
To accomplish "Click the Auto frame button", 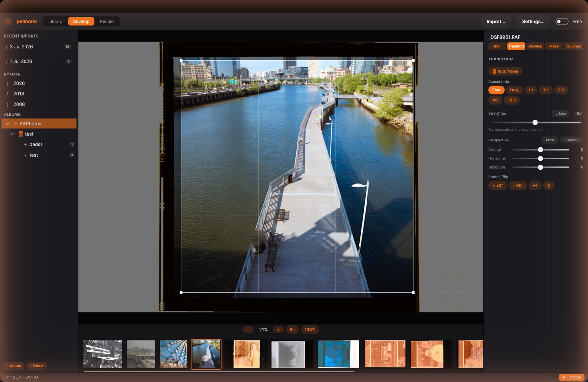I will pyautogui.click(x=505, y=71).
